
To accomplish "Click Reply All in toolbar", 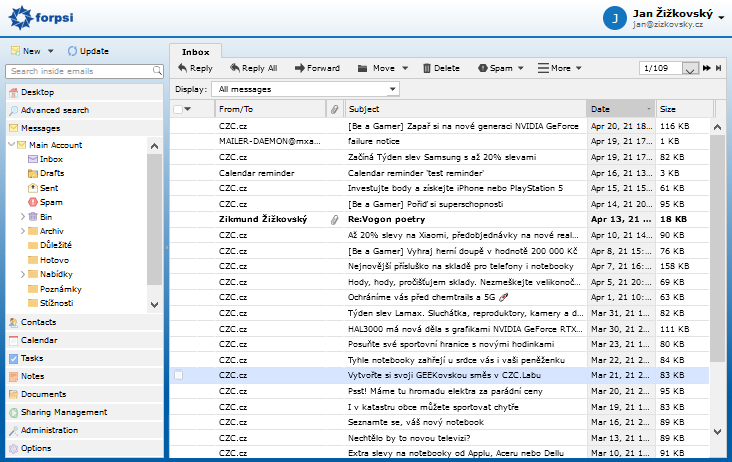I will pyautogui.click(x=253, y=68).
